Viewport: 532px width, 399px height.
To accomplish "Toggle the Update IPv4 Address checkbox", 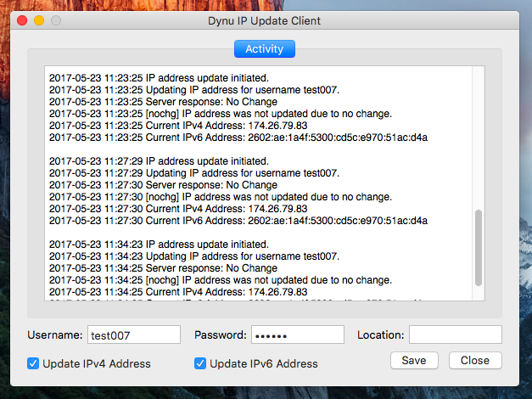I will pos(33,363).
